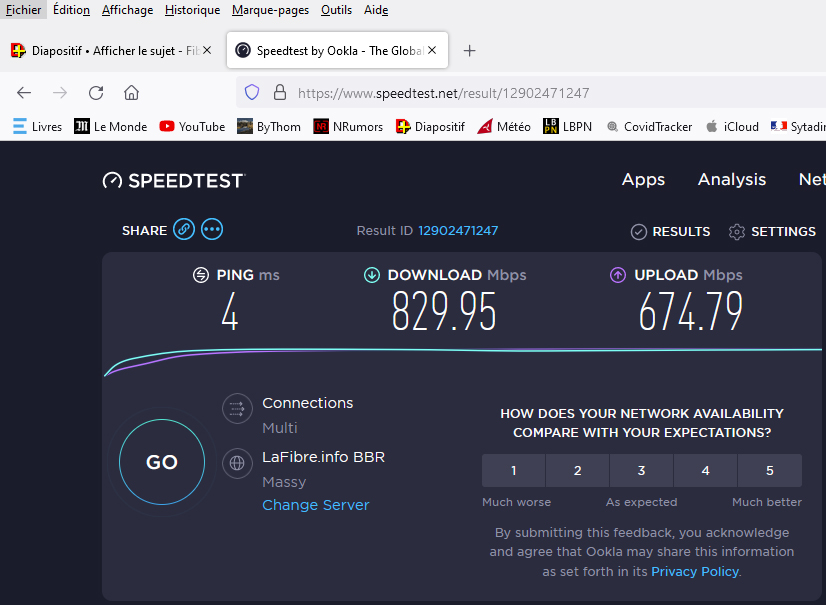Select the Much worse rating of 1
The image size is (826, 605).
tap(513, 470)
